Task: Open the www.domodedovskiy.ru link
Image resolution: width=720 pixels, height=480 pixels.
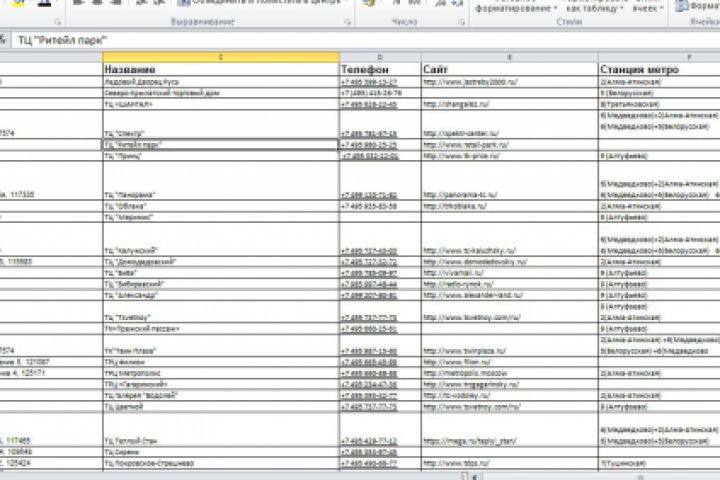Action: pyautogui.click(x=475, y=262)
